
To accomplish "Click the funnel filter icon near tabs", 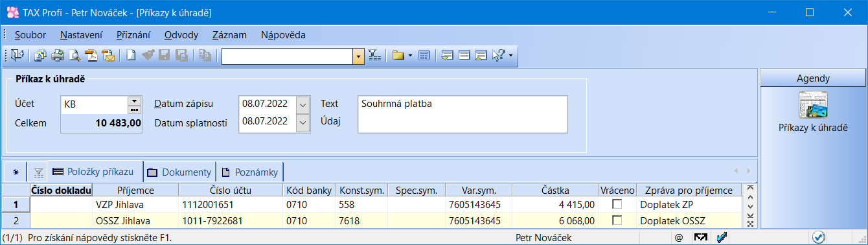I will pyautogui.click(x=38, y=172).
